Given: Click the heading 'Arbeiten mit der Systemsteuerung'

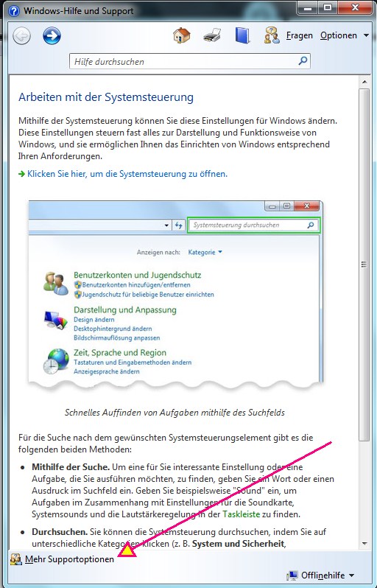Looking at the screenshot, I should (106, 97).
